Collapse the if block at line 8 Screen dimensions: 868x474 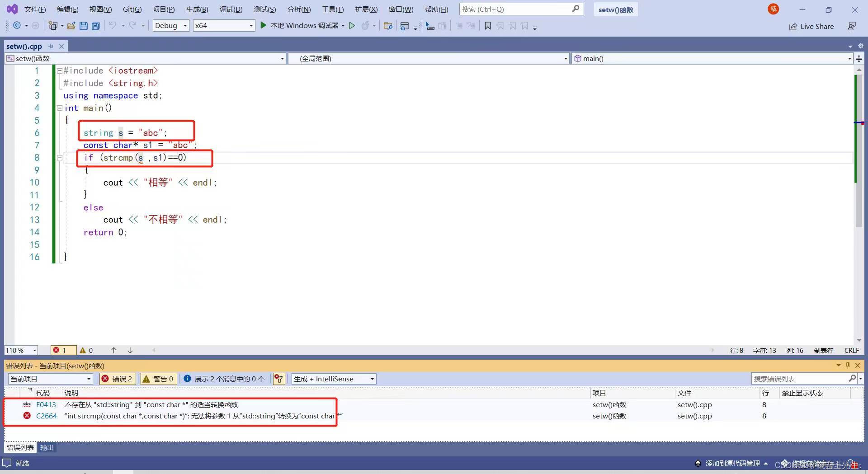59,158
